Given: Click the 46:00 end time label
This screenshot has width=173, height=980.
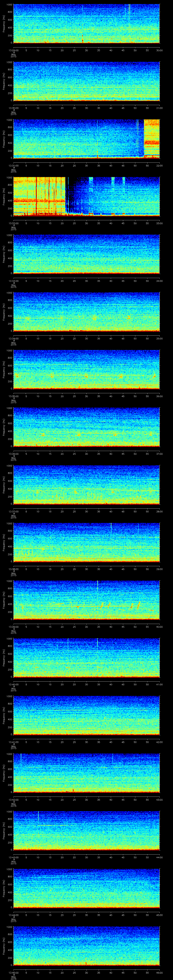Looking at the screenshot, I should (160, 972).
